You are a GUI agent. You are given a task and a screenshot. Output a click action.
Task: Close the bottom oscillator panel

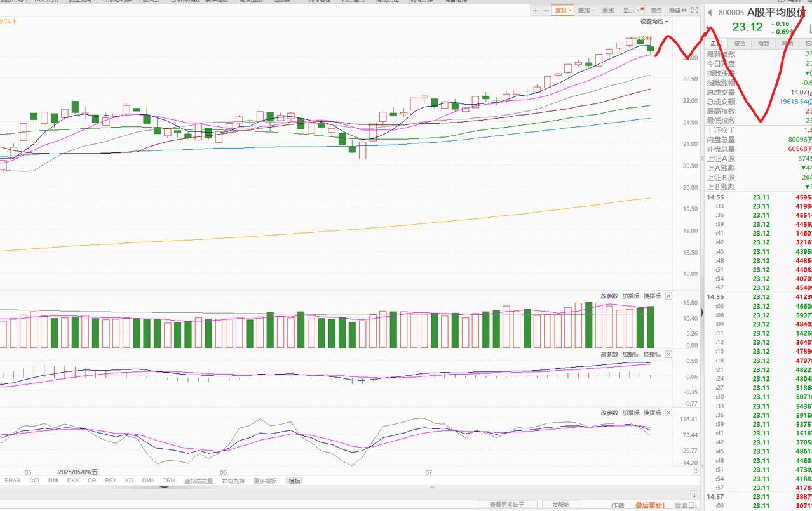click(x=668, y=413)
